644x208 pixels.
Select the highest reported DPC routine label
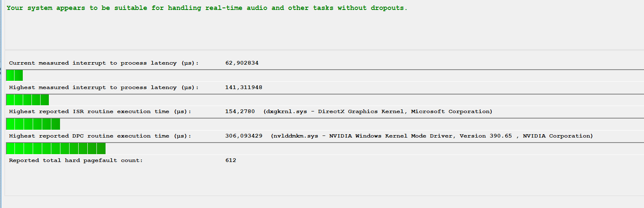click(100, 136)
